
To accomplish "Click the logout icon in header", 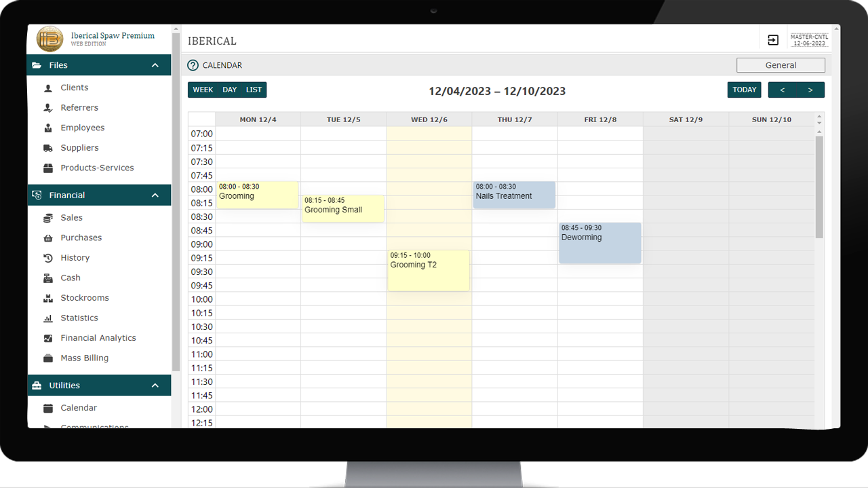I will (773, 40).
